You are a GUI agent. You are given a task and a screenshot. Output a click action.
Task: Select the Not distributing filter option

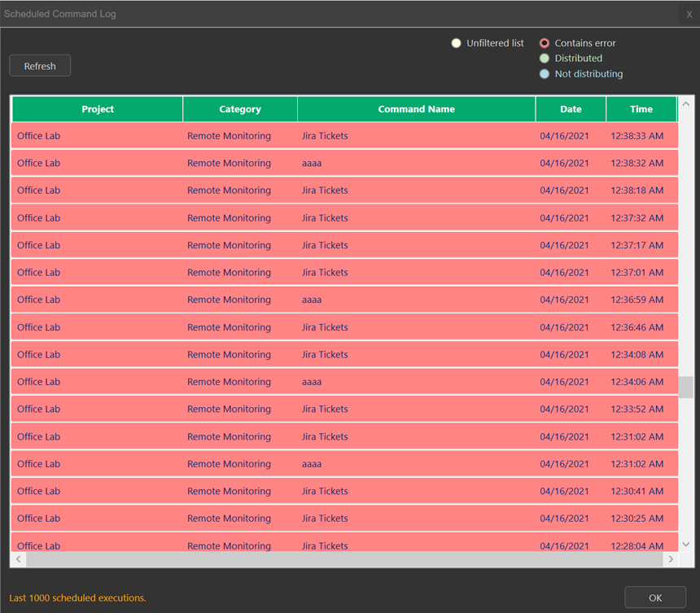[545, 74]
